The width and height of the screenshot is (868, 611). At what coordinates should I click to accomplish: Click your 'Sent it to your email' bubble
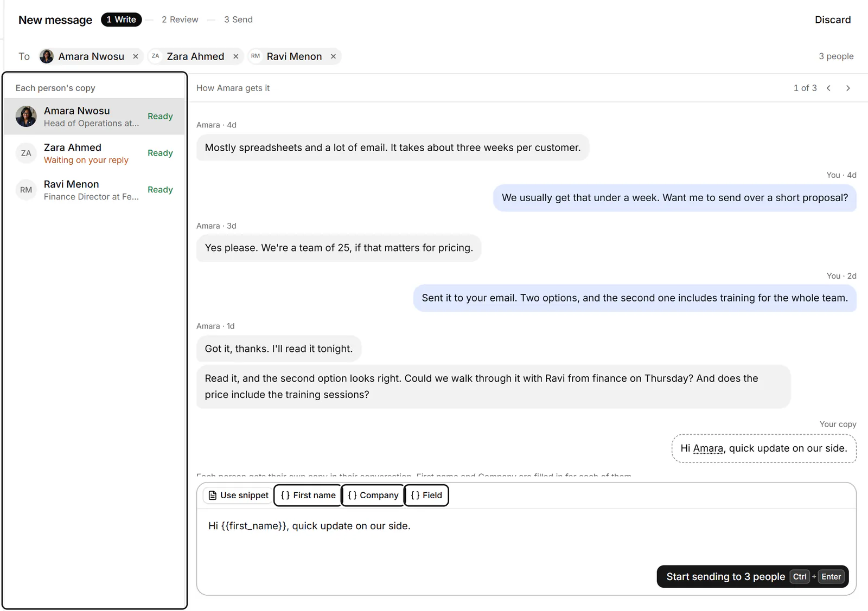[x=635, y=298]
